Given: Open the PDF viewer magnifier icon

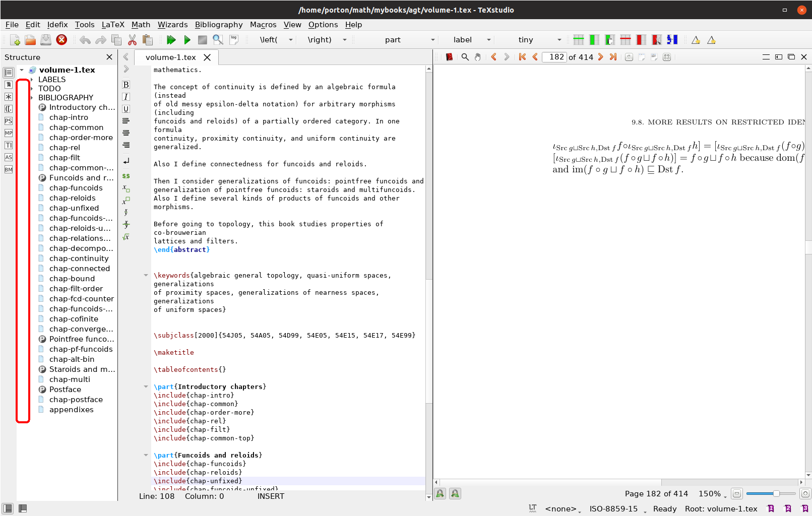Looking at the screenshot, I should [x=218, y=40].
